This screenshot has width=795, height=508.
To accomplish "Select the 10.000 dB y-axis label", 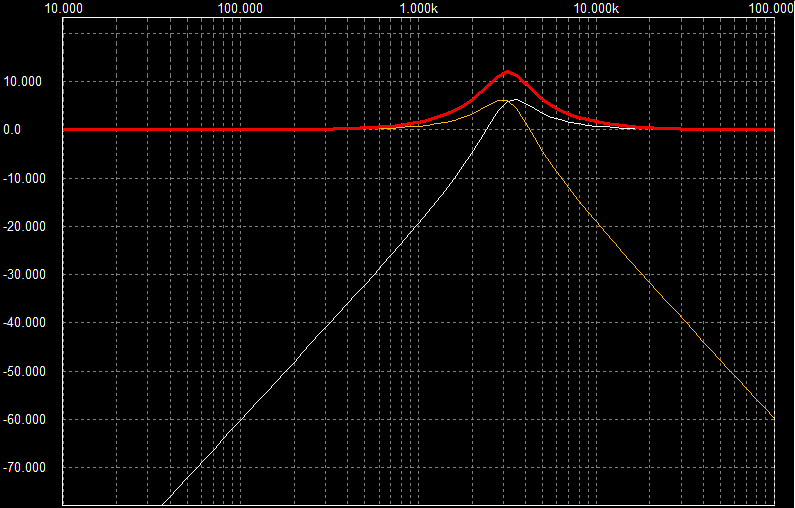I will (x=23, y=82).
